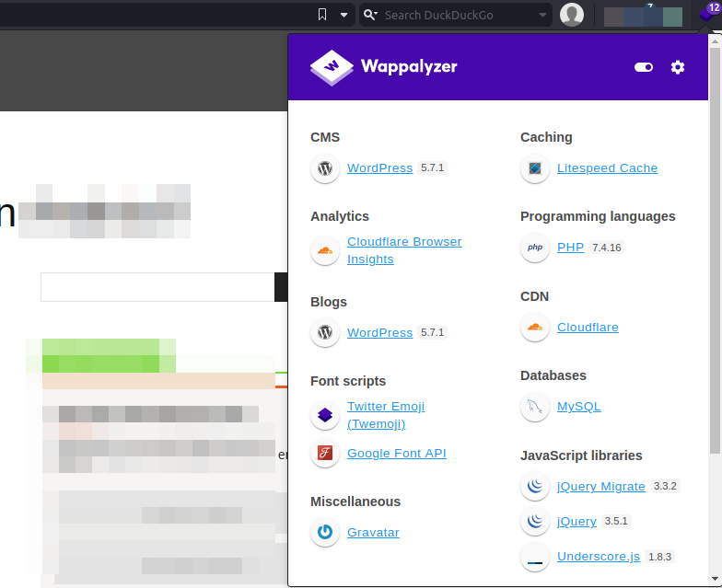Viewport: 722px width, 588px height.
Task: Click the Analytics category heading
Action: point(340,216)
